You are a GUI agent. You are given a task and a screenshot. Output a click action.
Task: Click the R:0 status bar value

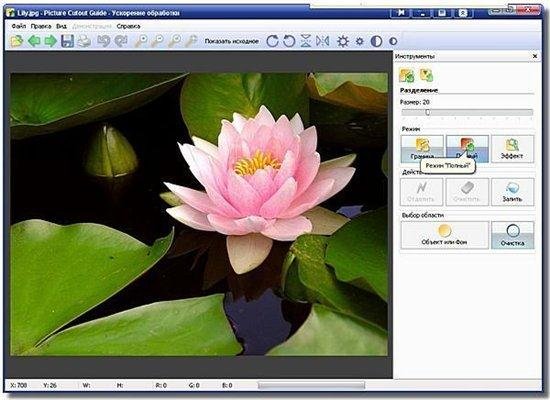point(161,385)
